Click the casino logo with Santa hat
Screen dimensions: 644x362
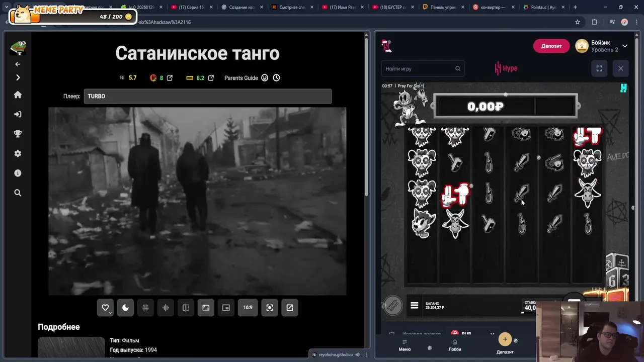click(x=386, y=46)
